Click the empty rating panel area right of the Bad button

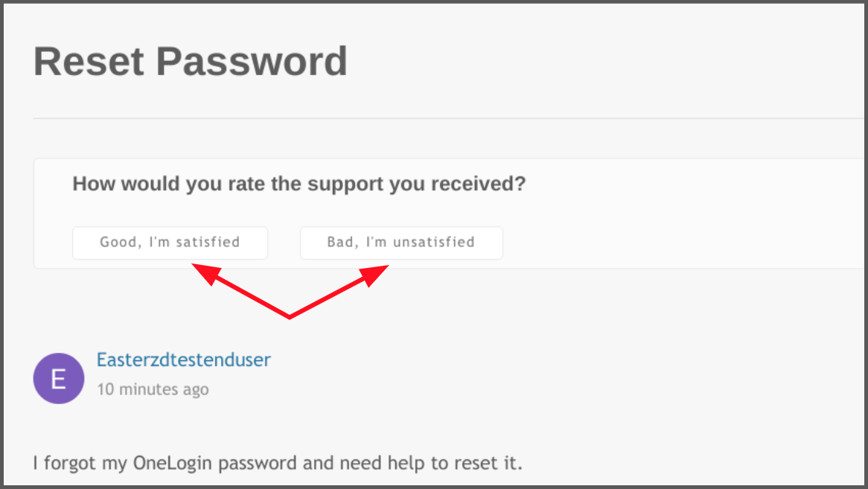coord(681,243)
